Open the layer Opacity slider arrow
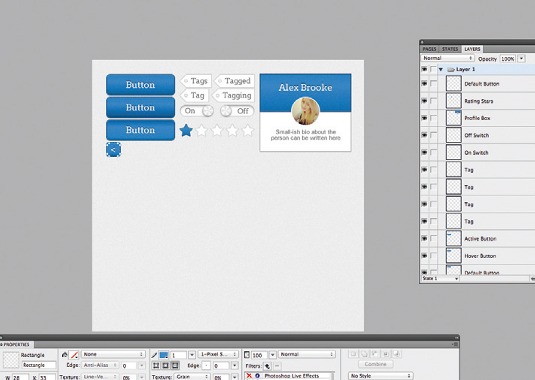Image resolution: width=535 pixels, height=380 pixels. coord(521,59)
